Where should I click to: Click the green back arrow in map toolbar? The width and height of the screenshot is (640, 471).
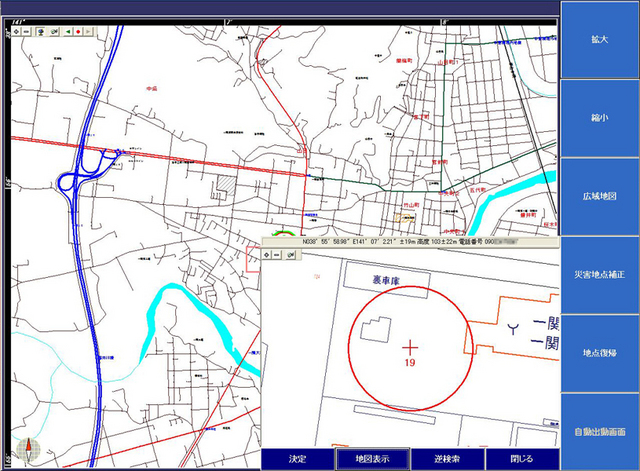(68, 31)
